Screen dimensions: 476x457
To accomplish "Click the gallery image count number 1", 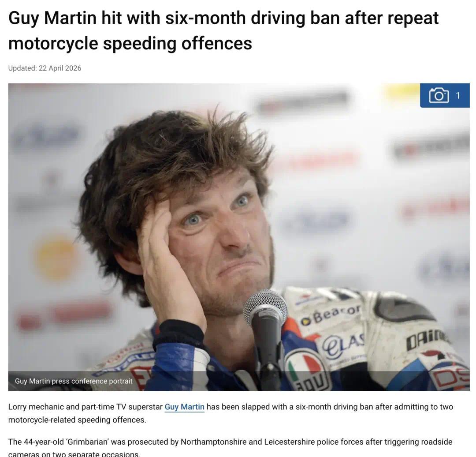I will [x=458, y=95].
